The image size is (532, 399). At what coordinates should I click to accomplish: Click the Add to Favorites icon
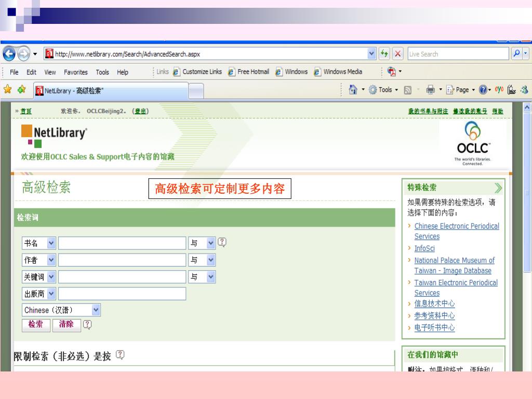pyautogui.click(x=22, y=89)
